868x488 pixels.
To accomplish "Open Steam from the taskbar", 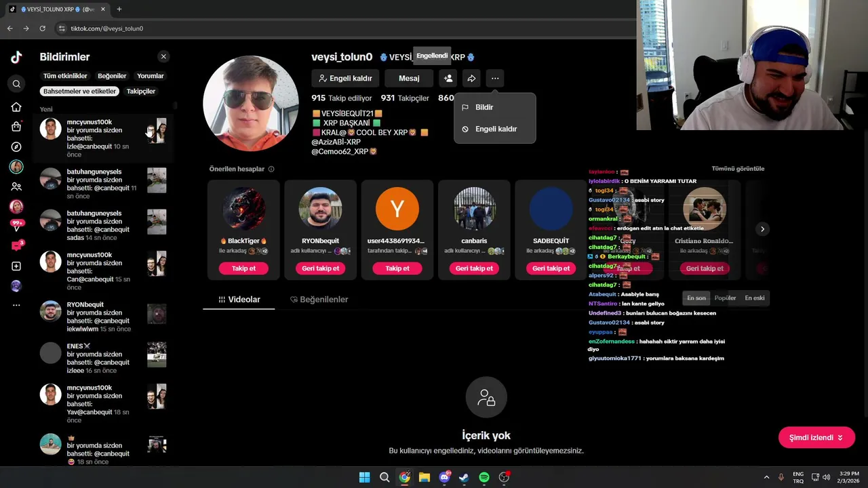I will pyautogui.click(x=464, y=477).
